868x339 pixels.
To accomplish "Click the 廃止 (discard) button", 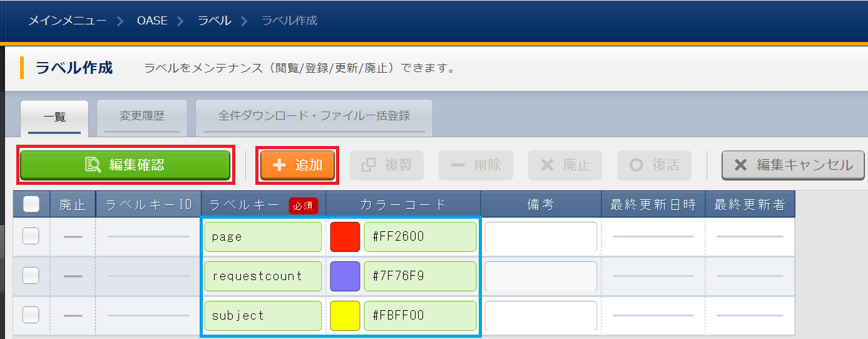I will 564,165.
